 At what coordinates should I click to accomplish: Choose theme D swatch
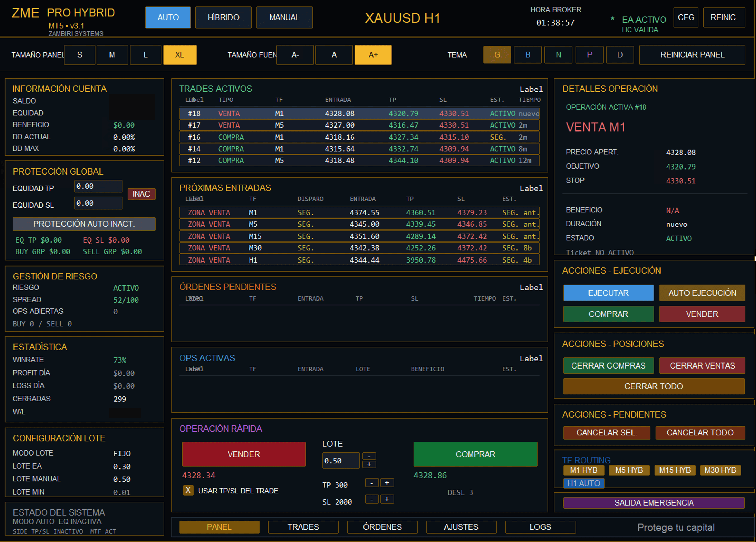[620, 55]
